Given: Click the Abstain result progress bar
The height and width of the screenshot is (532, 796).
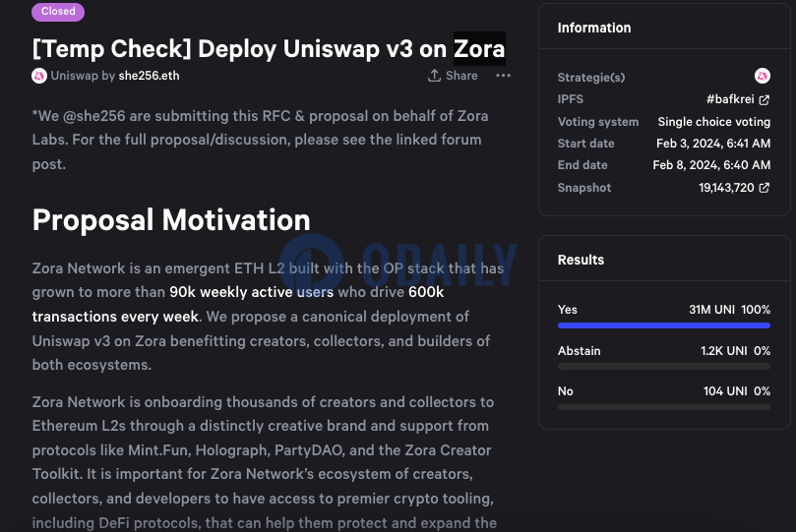Looking at the screenshot, I should pos(664,366).
